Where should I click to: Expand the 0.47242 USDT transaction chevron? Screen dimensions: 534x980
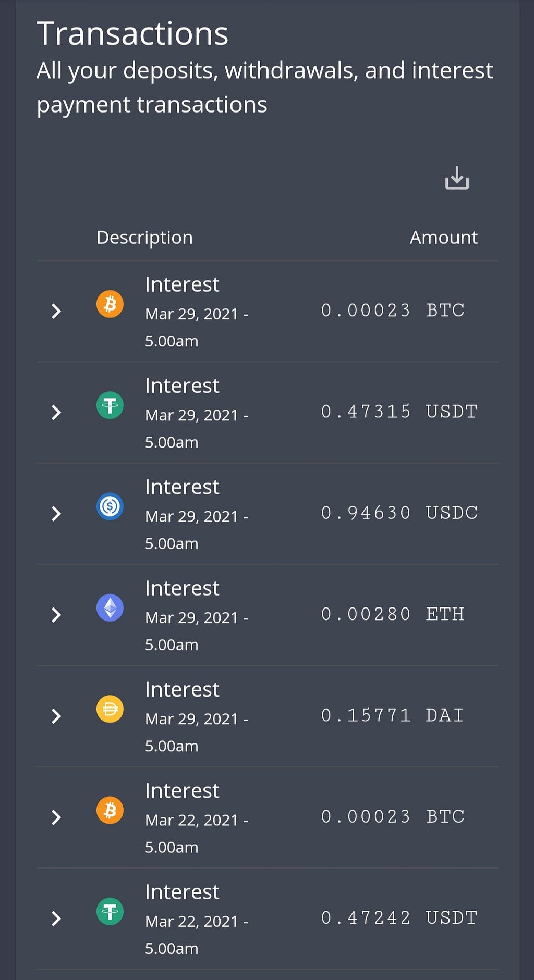coord(56,919)
